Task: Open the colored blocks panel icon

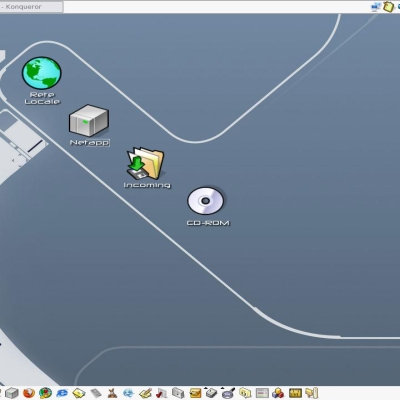Action: click(x=278, y=393)
